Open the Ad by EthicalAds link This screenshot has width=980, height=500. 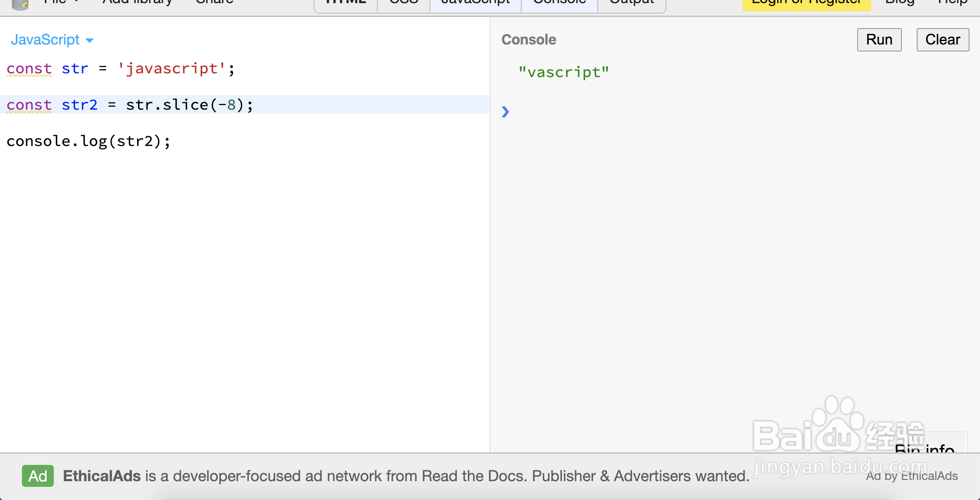pos(911,476)
